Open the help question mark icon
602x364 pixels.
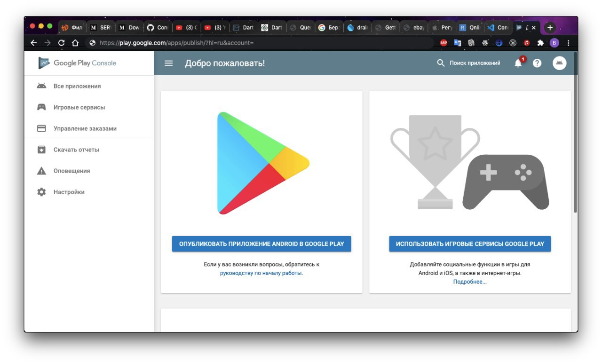click(537, 63)
